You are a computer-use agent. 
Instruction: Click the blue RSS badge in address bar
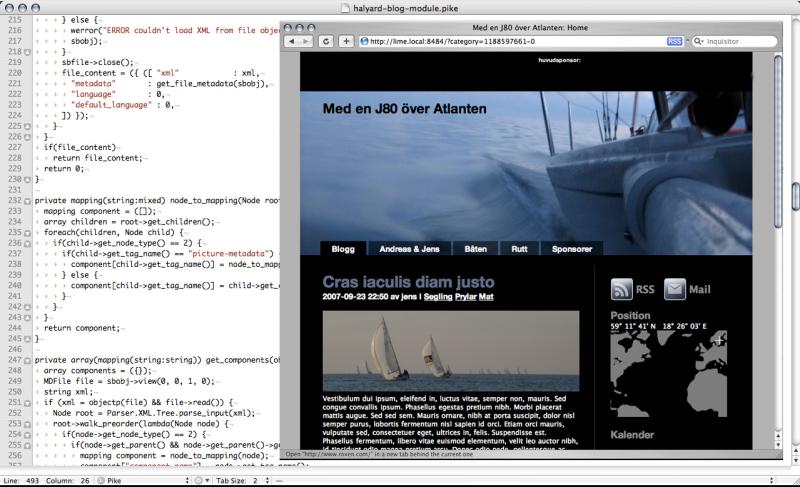pyautogui.click(x=674, y=41)
